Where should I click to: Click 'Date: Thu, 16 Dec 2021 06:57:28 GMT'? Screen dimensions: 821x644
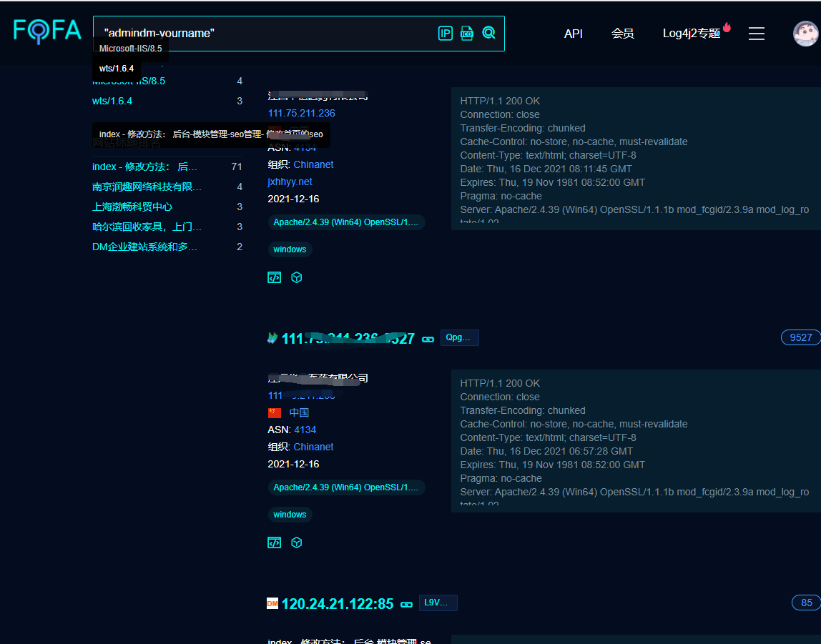546,451
